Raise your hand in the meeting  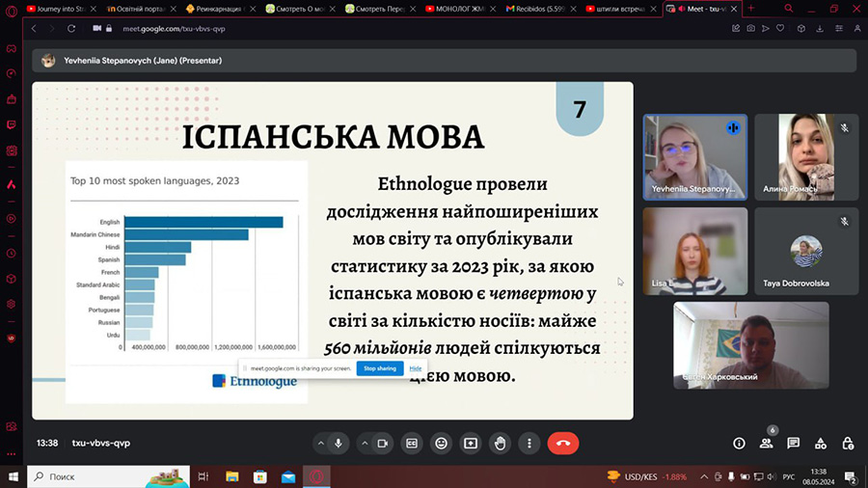(x=500, y=444)
